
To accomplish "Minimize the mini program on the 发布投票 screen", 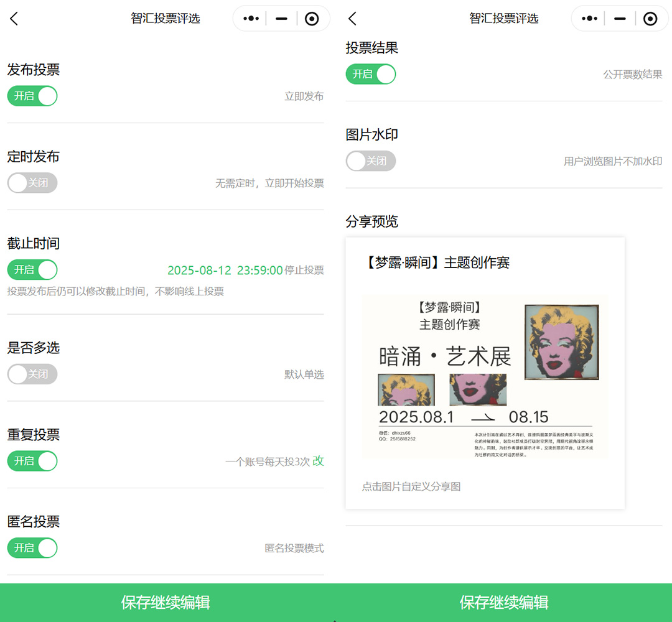I will point(281,19).
